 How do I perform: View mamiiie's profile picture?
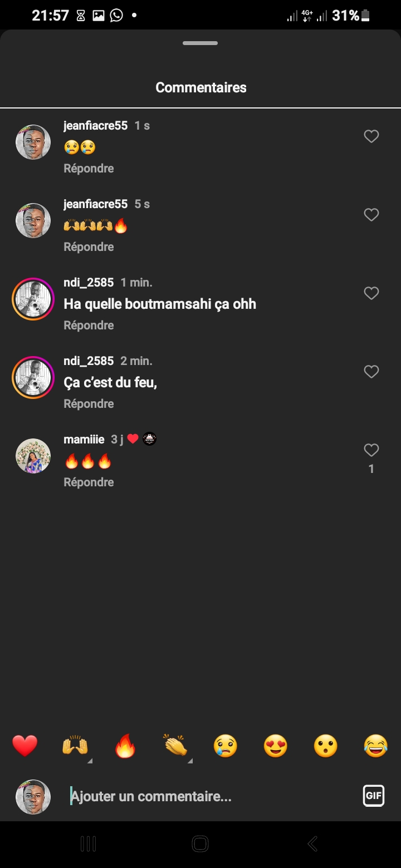pyautogui.click(x=33, y=456)
